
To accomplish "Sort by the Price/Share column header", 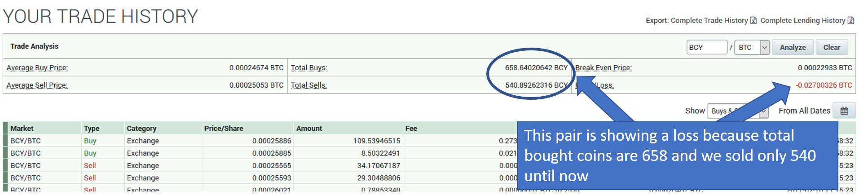I will [224, 129].
